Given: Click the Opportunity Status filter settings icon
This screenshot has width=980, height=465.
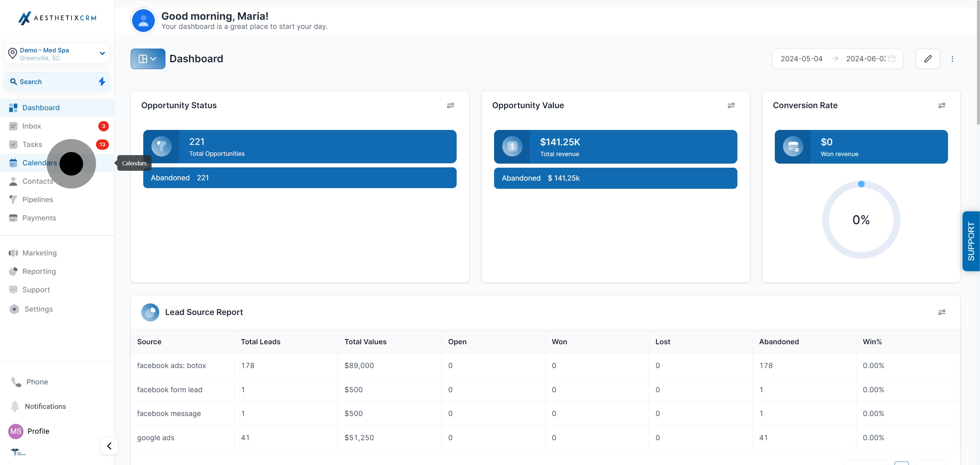Looking at the screenshot, I should [x=451, y=105].
